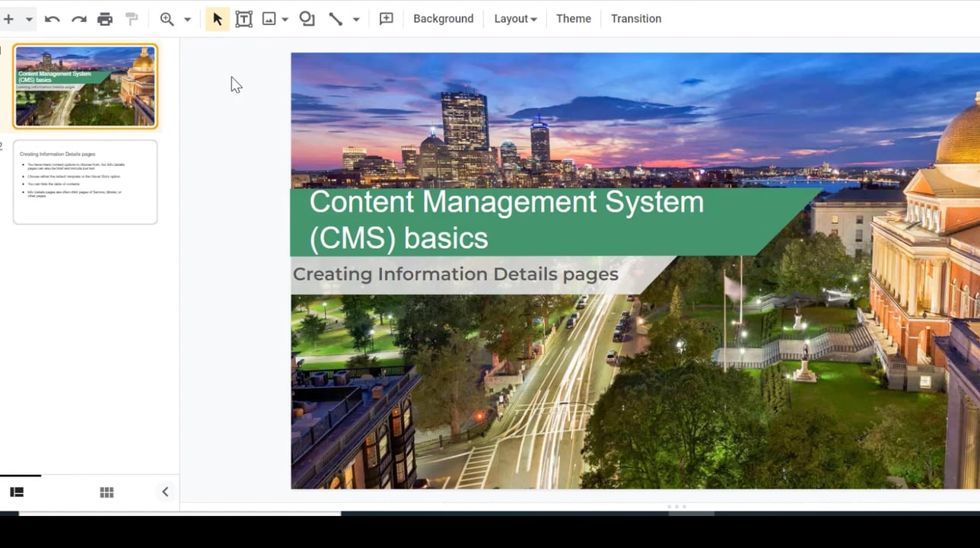
Task: Open the Transition panel
Action: click(x=636, y=19)
